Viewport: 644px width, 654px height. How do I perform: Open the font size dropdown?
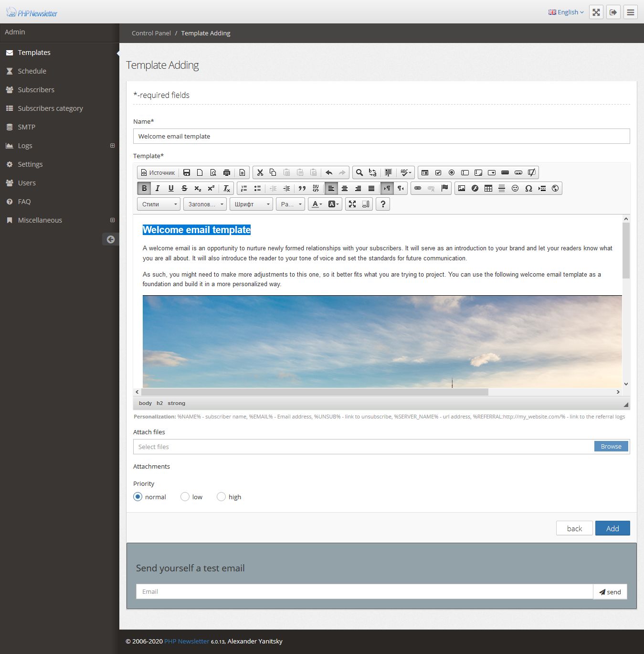coord(290,204)
